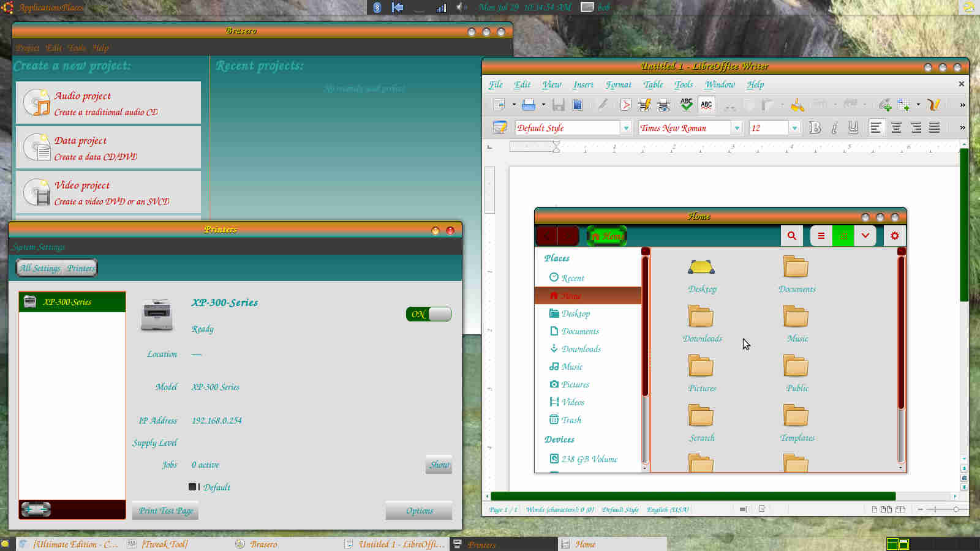The height and width of the screenshot is (551, 980).
Task: Click the Insert Table icon in Writer
Action: (x=904, y=105)
